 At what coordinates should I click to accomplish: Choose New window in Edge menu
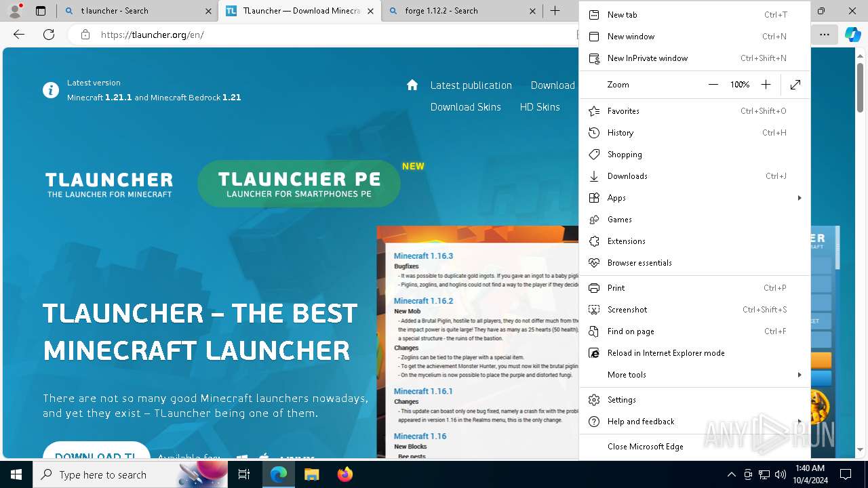(x=694, y=37)
